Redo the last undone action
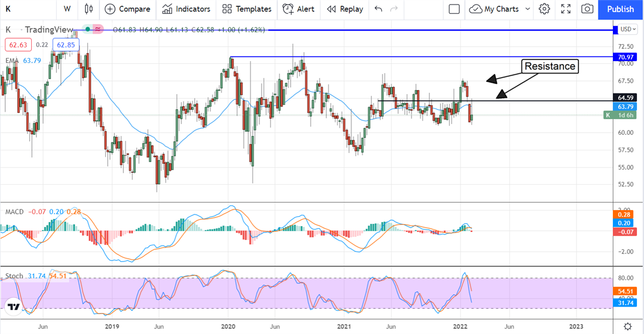This screenshot has width=644, height=334. click(x=394, y=9)
